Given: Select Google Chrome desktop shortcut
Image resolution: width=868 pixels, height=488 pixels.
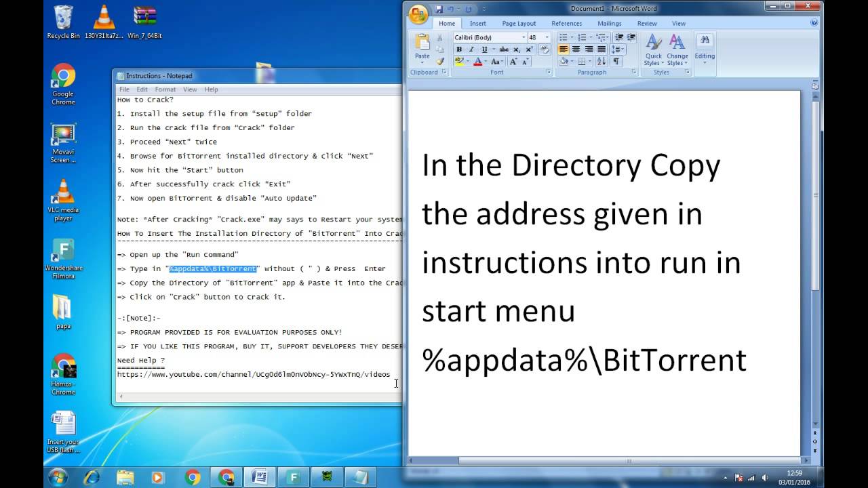Looking at the screenshot, I should click(x=63, y=85).
